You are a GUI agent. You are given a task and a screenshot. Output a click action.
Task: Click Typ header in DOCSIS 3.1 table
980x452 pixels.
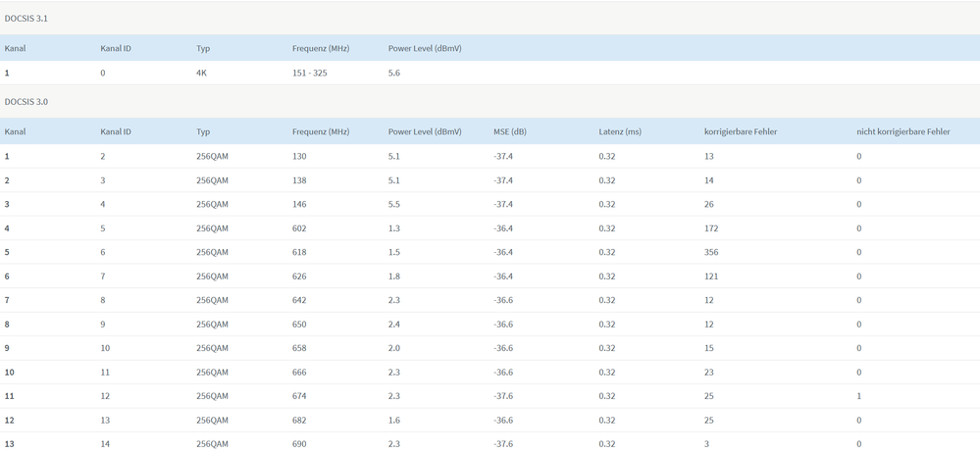pyautogui.click(x=203, y=49)
